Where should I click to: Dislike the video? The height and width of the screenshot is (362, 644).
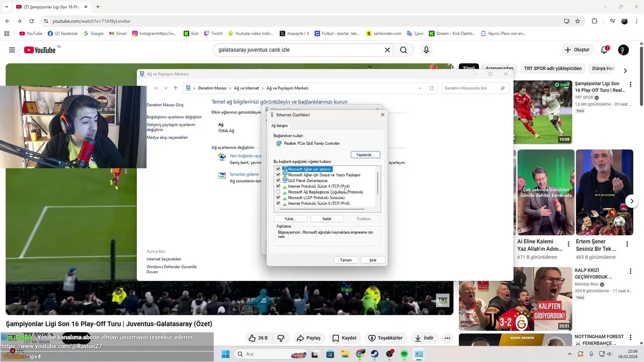pyautogui.click(x=281, y=338)
